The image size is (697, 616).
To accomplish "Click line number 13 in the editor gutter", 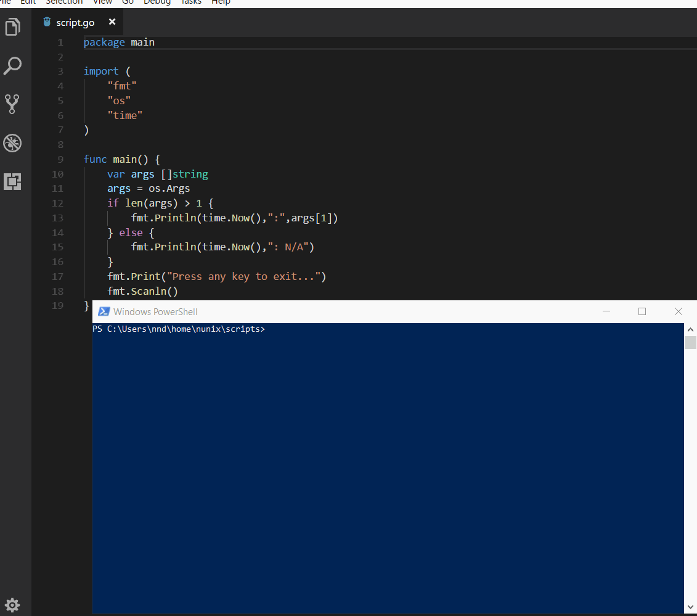I will (x=57, y=218).
